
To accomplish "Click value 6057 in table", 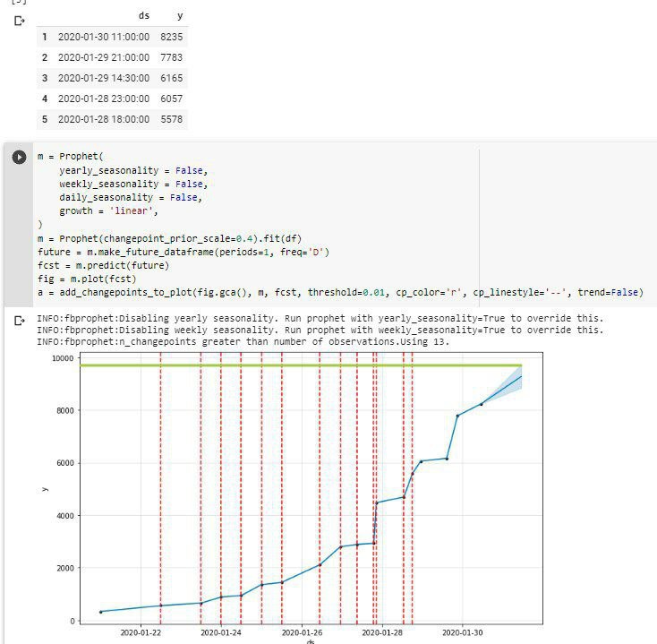I will click(x=171, y=99).
